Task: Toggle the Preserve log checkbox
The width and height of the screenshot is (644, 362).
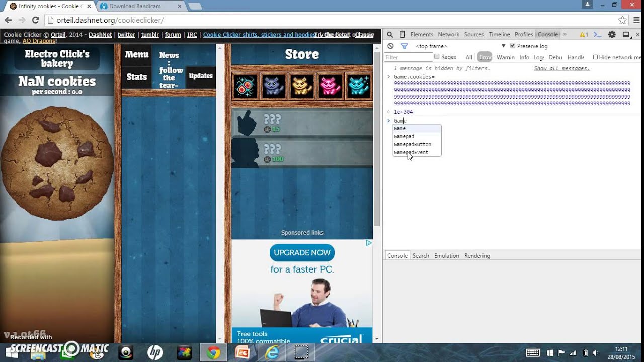Action: pyautogui.click(x=513, y=46)
